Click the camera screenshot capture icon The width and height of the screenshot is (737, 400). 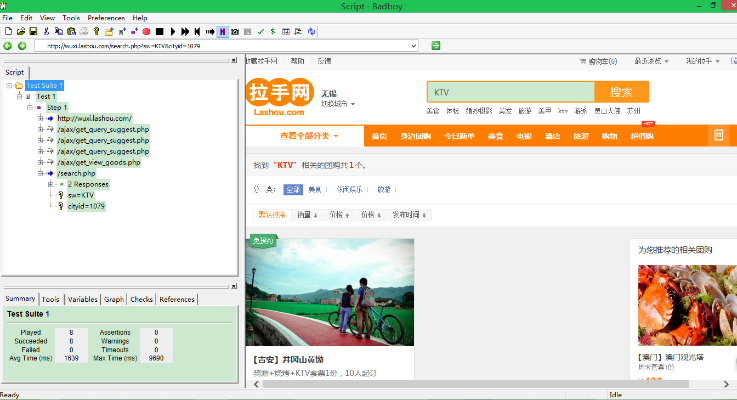pyautogui.click(x=235, y=32)
